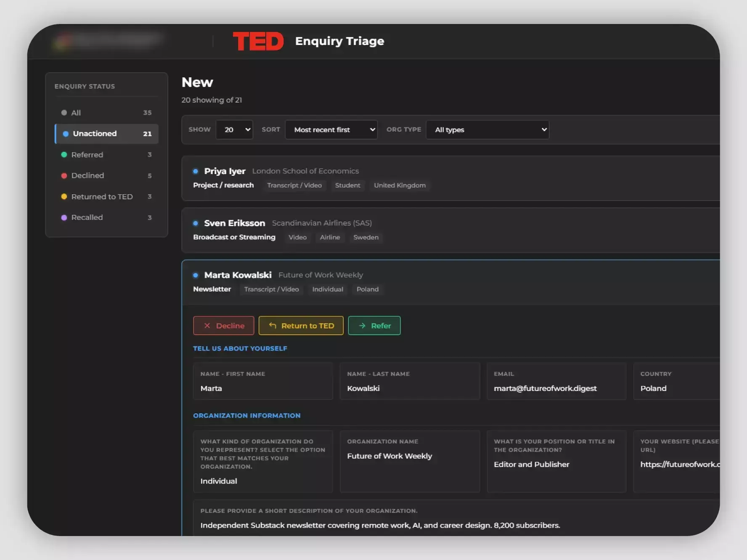
Task: Click the blue dot beside Priya Iyer
Action: tap(196, 171)
